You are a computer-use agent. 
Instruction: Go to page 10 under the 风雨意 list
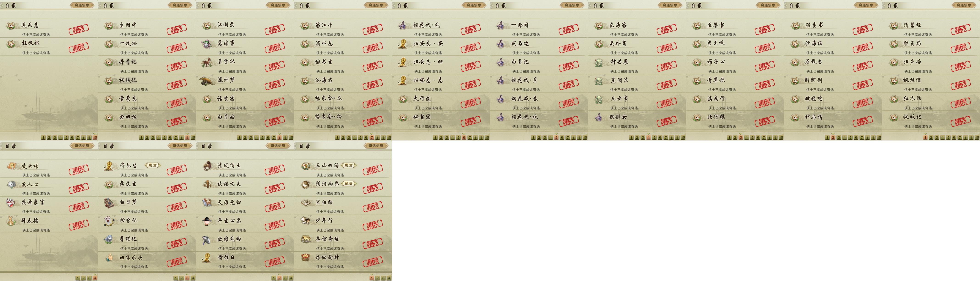pos(95,138)
